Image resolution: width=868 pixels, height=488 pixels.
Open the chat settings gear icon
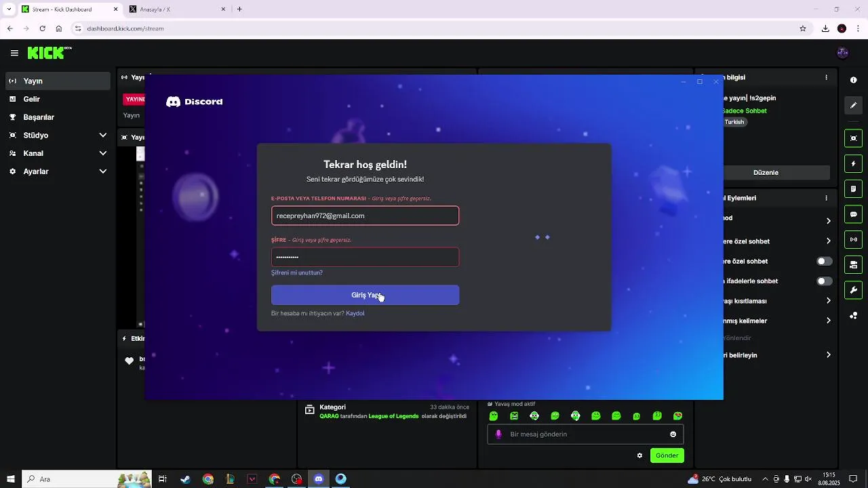(639, 455)
